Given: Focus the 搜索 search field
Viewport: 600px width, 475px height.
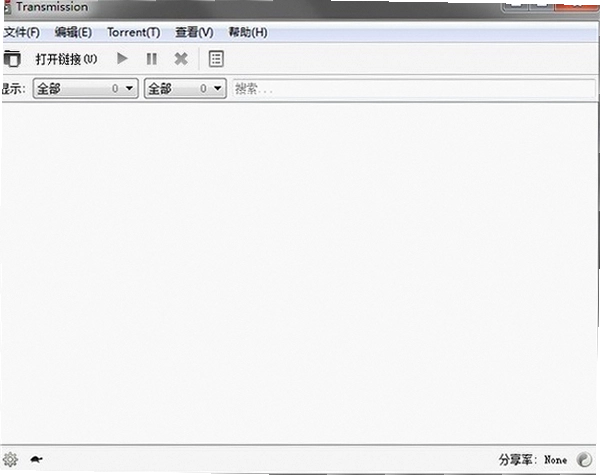Looking at the screenshot, I should [x=414, y=89].
